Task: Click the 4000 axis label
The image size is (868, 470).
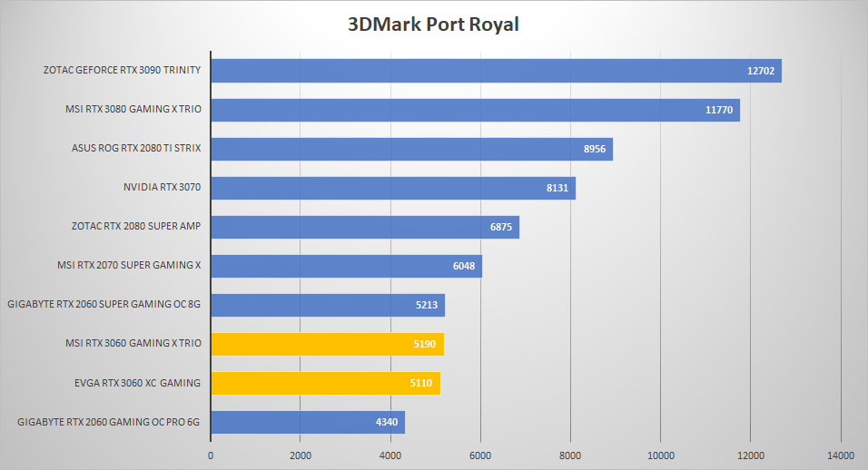Action: (390, 455)
